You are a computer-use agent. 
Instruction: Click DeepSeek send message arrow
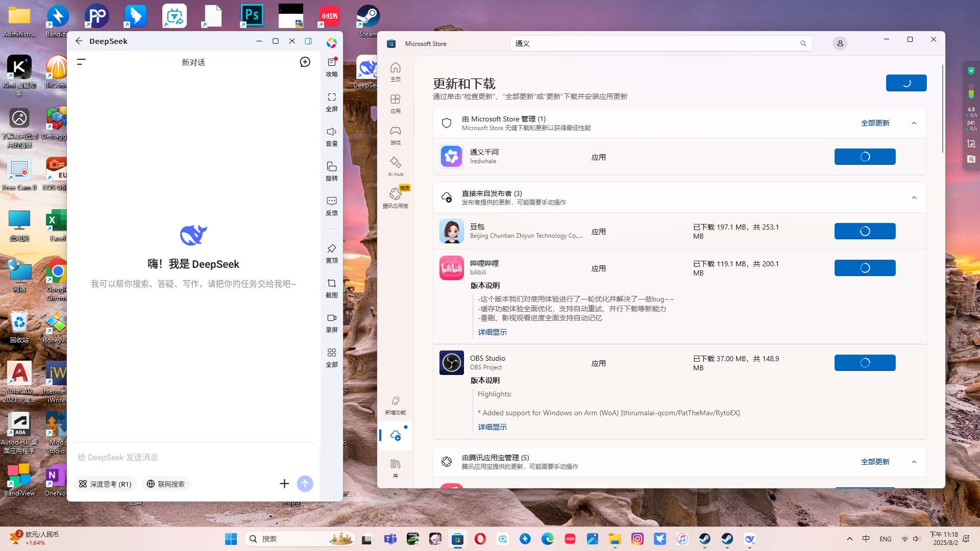(x=305, y=483)
